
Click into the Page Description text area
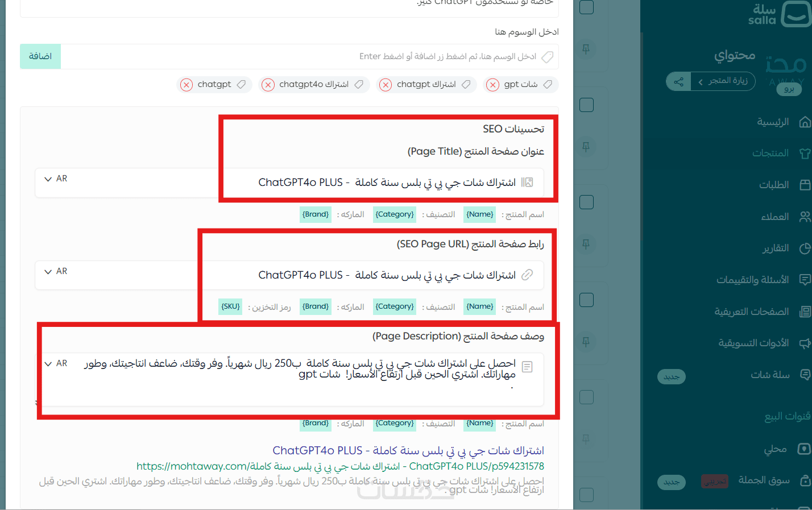pos(289,379)
